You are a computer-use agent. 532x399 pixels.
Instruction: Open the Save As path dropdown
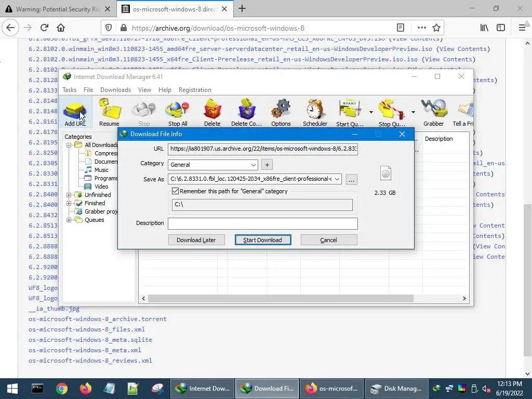tap(337, 179)
